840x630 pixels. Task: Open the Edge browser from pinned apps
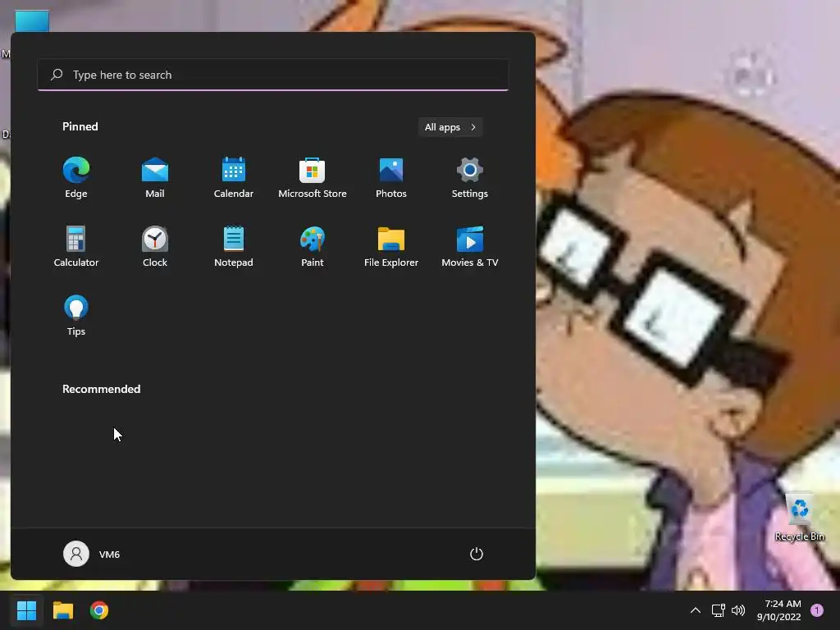pos(76,178)
